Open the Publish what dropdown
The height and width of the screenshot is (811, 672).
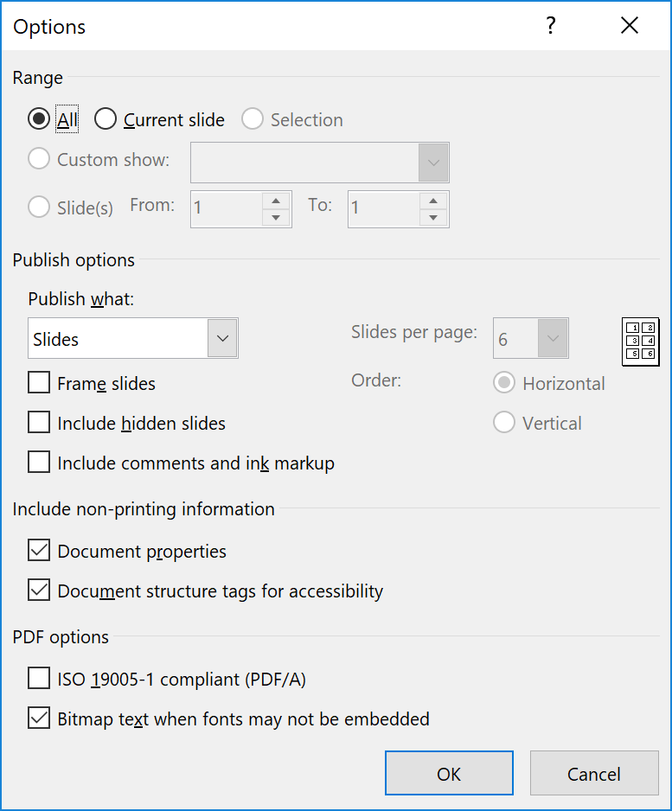point(222,339)
